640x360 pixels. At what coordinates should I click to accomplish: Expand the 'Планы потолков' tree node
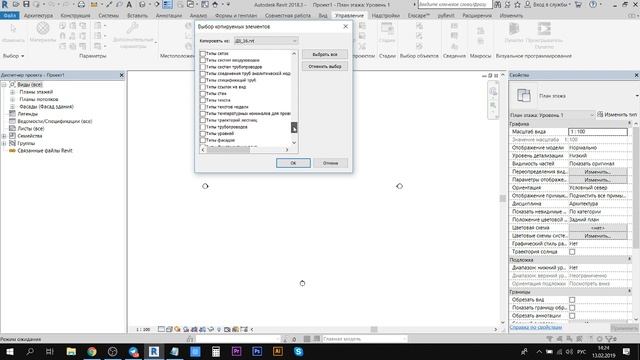pyautogui.click(x=12, y=99)
